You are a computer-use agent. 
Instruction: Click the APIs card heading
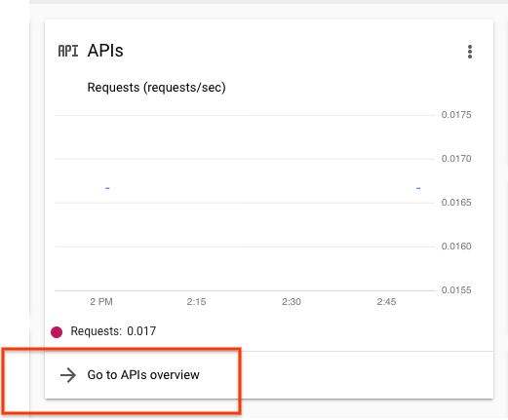(105, 51)
